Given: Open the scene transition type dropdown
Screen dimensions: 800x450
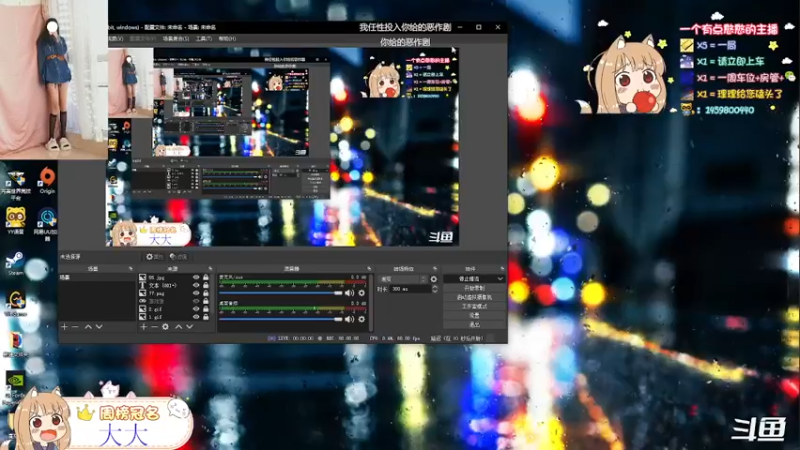Looking at the screenshot, I should click(x=403, y=279).
